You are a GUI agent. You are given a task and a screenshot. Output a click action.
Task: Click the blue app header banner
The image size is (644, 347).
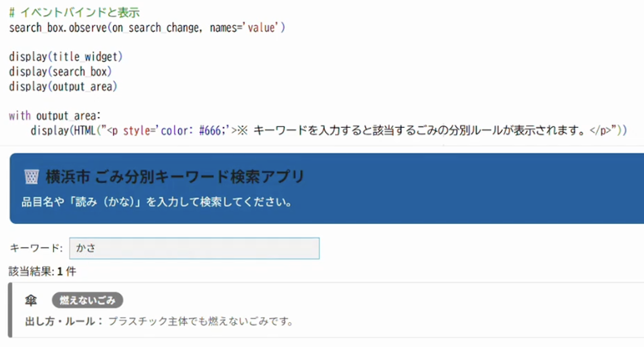point(327,188)
